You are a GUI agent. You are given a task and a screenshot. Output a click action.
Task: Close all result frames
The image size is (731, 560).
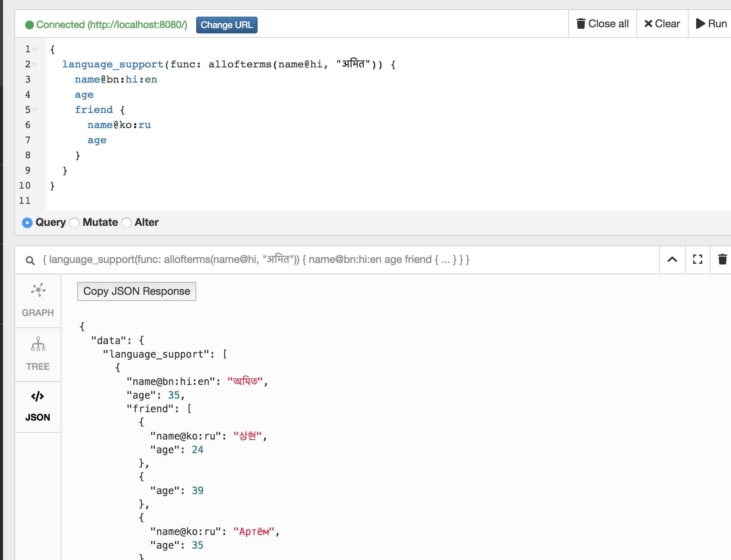pyautogui.click(x=603, y=24)
